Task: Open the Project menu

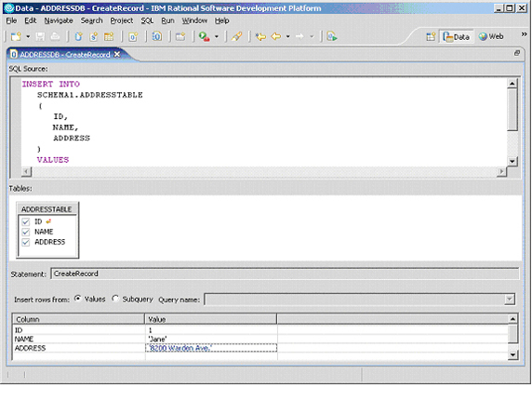Action: 122,20
